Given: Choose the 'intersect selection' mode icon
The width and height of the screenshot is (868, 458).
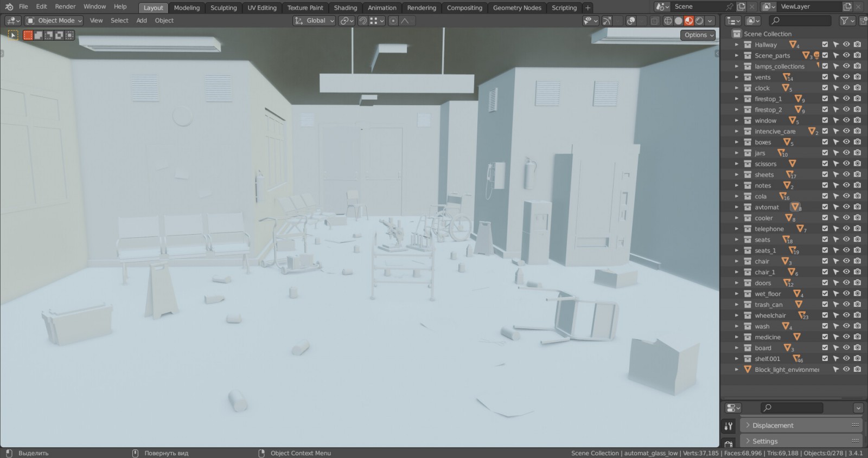Looking at the screenshot, I should point(69,35).
